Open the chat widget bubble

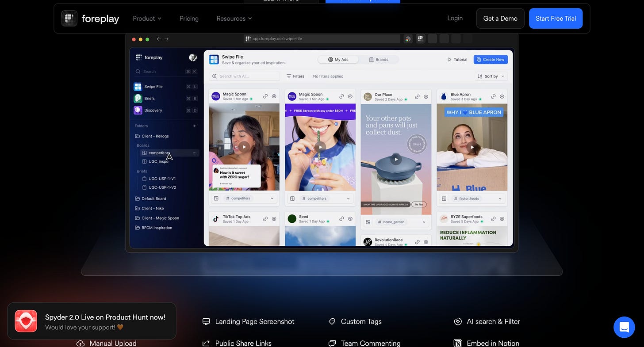(x=624, y=327)
